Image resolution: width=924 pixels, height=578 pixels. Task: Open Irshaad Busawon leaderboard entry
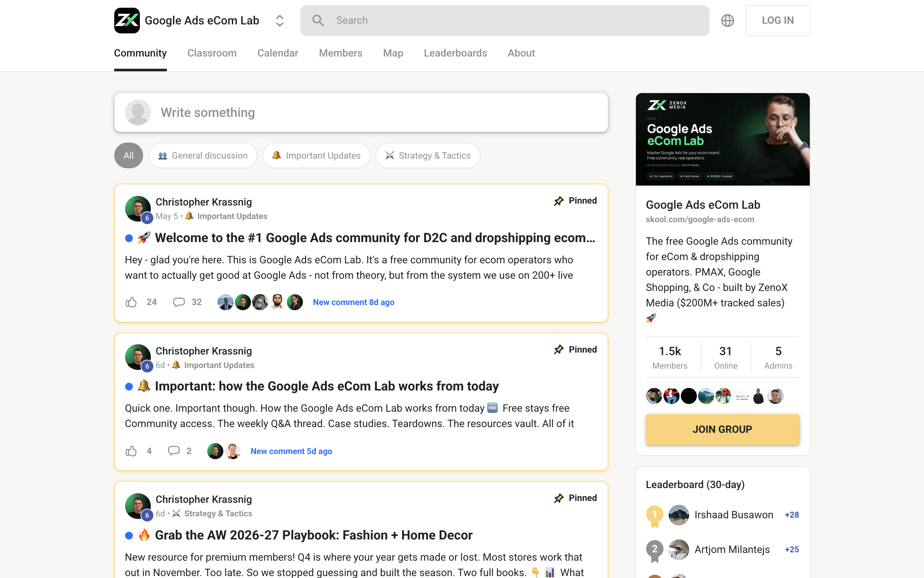coord(723,515)
